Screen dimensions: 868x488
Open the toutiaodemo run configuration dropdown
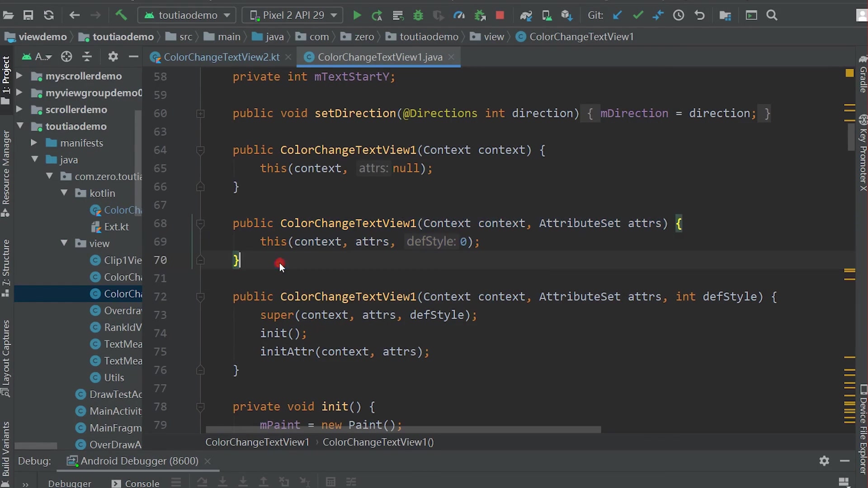point(187,15)
